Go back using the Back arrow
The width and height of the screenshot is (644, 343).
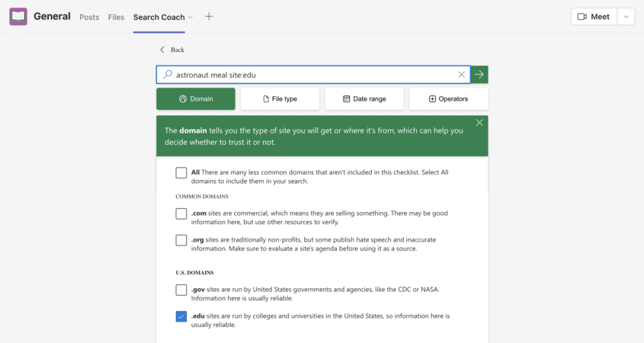click(x=162, y=50)
